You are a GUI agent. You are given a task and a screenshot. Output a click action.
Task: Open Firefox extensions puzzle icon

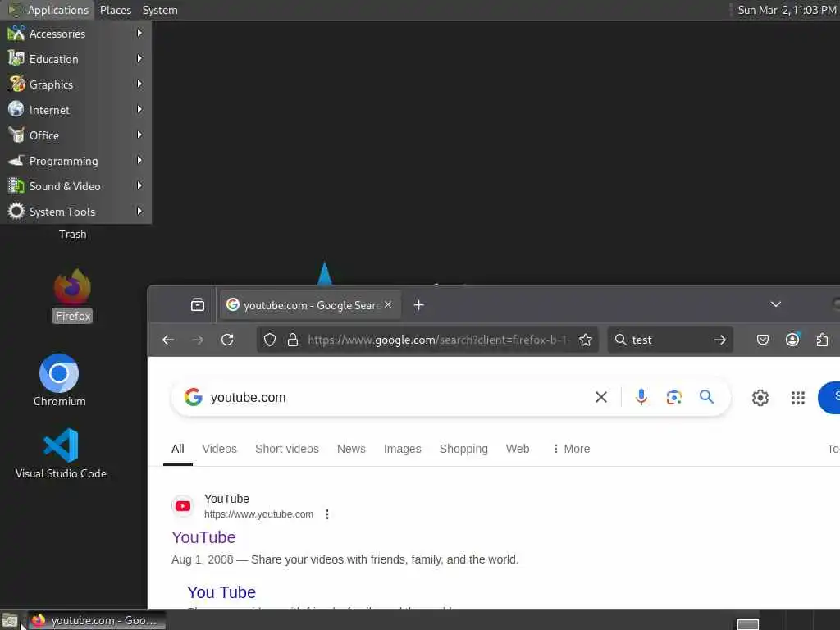pos(822,340)
